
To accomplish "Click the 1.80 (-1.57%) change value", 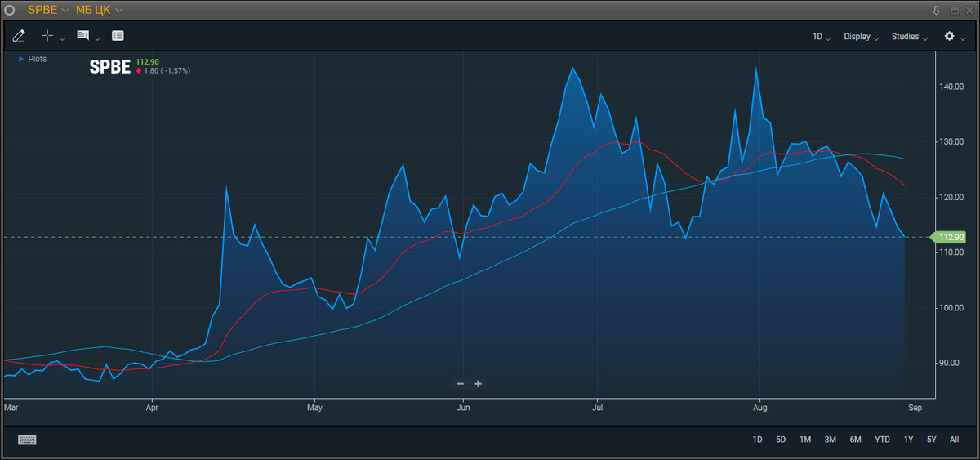I will 168,71.
